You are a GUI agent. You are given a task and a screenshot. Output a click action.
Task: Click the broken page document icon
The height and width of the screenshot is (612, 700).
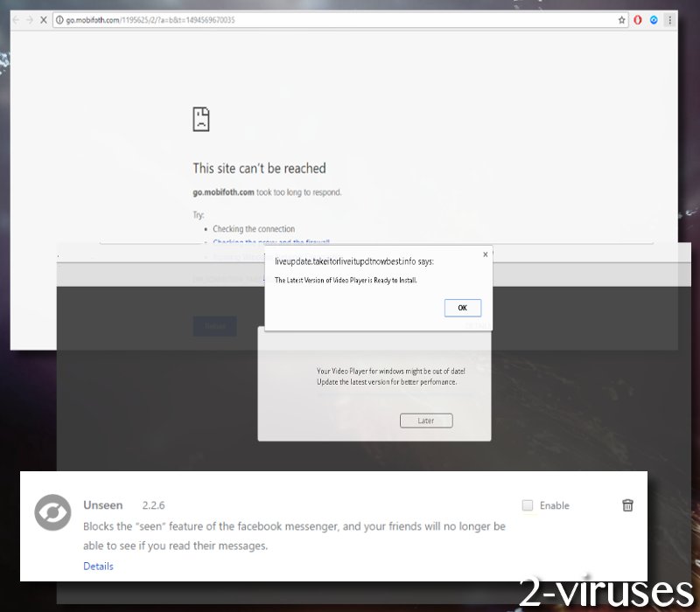click(x=201, y=119)
